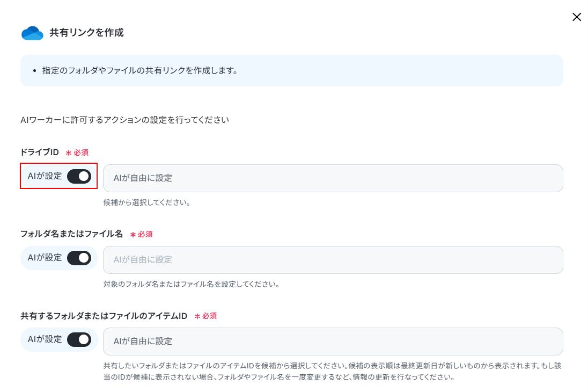This screenshot has width=588, height=392.
Task: Click the 共有するフォルダまたはファイルのアイテムID label
Action: click(x=104, y=316)
